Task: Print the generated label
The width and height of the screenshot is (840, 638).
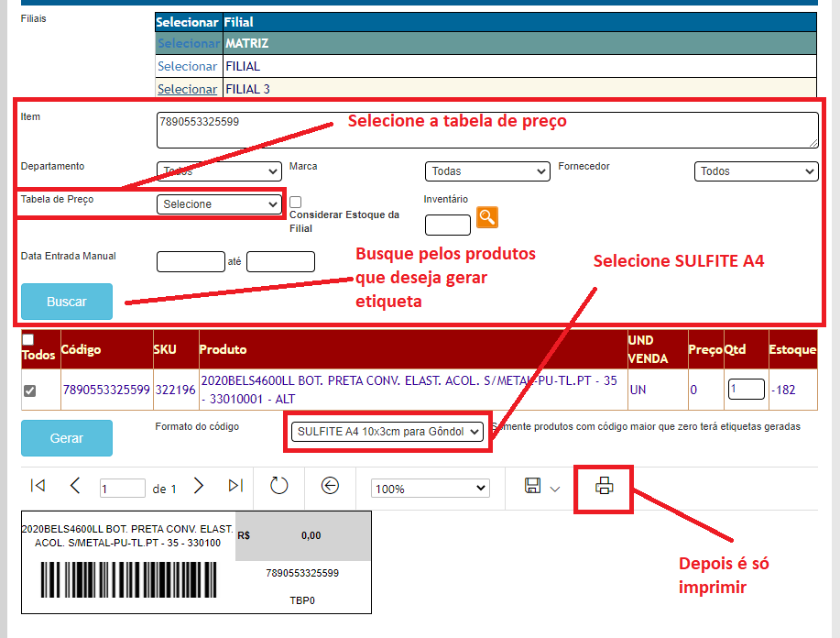Action: click(604, 486)
